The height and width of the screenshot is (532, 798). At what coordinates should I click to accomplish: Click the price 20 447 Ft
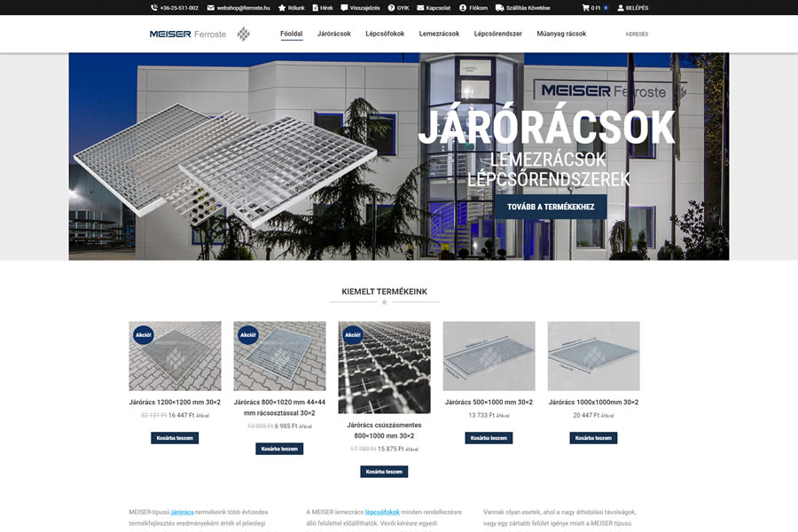[586, 416]
